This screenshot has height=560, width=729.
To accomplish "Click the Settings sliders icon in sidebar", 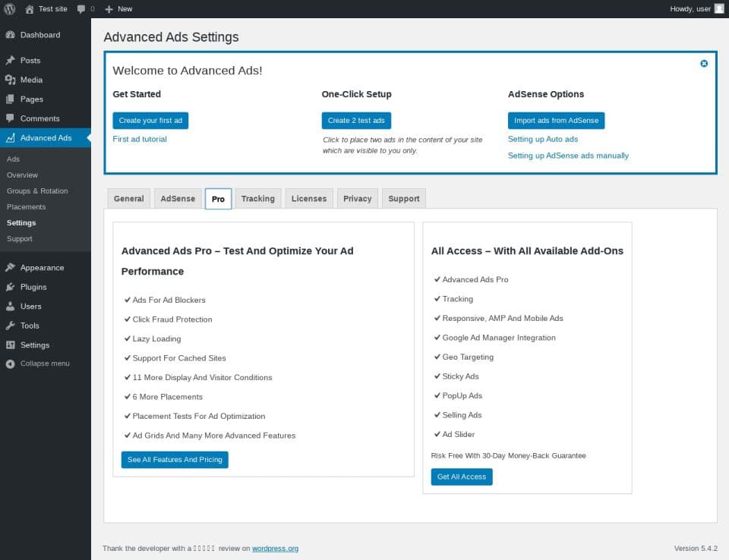I will click(10, 344).
